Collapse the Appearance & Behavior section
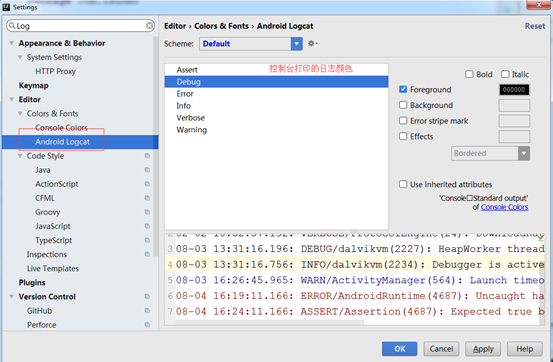553x362 pixels. 12,43
